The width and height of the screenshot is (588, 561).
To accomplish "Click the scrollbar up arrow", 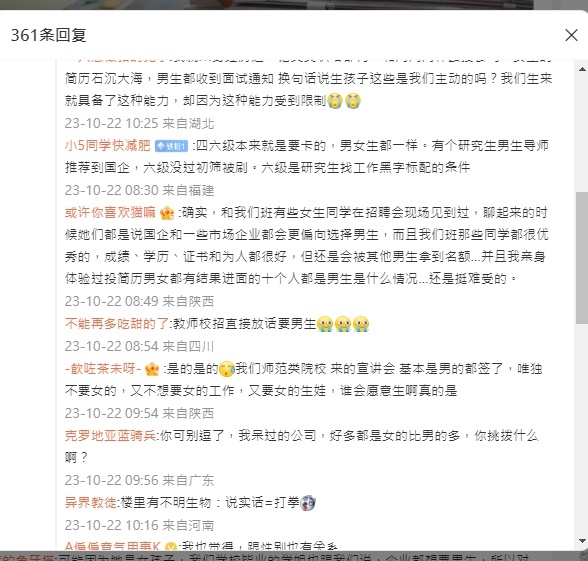I will [x=582, y=69].
